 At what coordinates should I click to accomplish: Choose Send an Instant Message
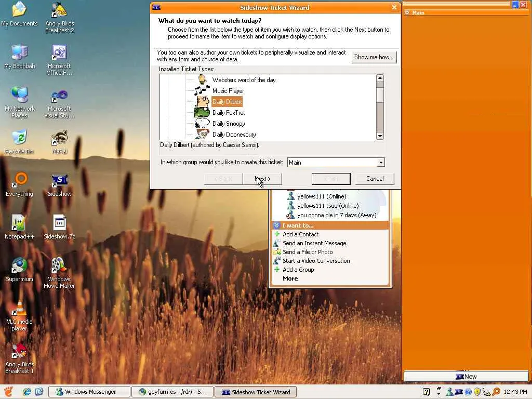pyautogui.click(x=314, y=243)
